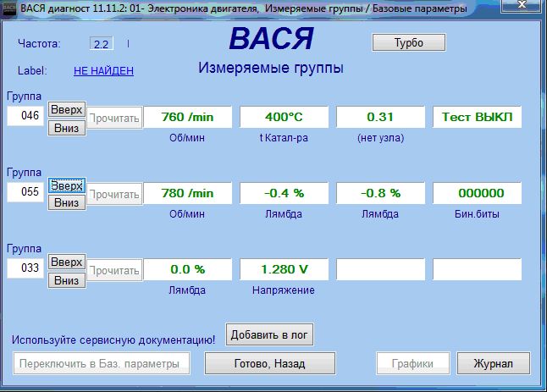The width and height of the screenshot is (547, 392).
Task: Select the 000000 binary bits value
Action: 478,193
